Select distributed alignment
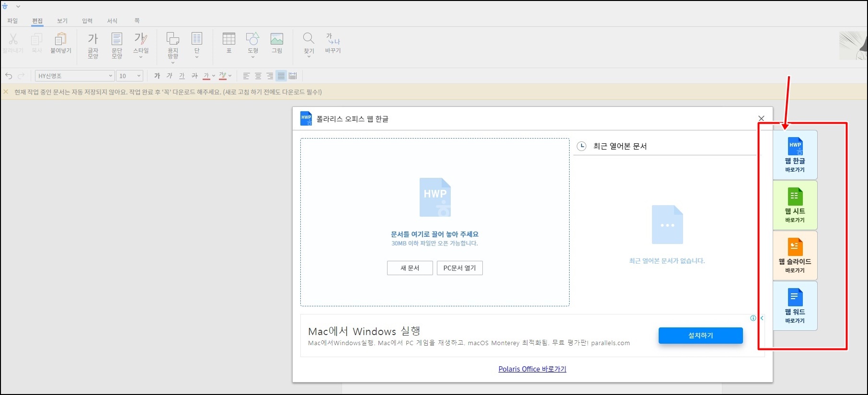 tap(293, 76)
